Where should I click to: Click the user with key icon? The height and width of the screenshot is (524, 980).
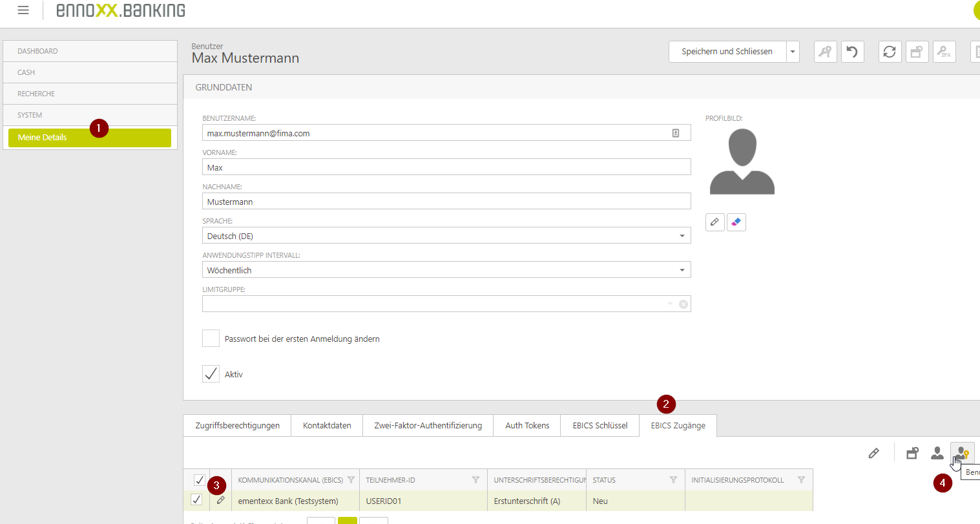click(x=962, y=453)
